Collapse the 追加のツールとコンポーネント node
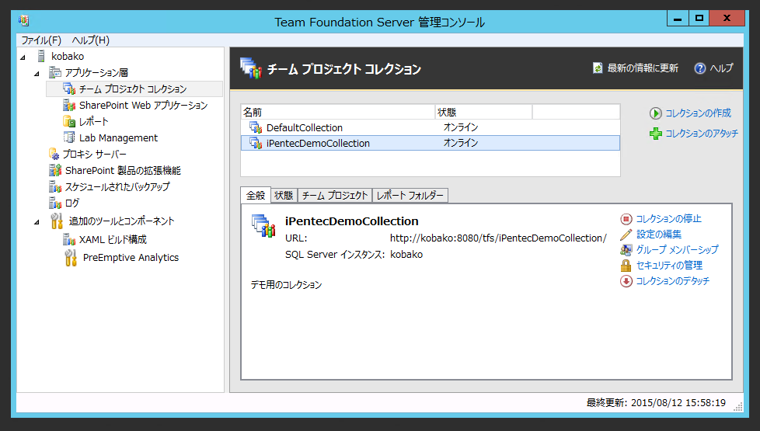The image size is (760, 431). 37,222
